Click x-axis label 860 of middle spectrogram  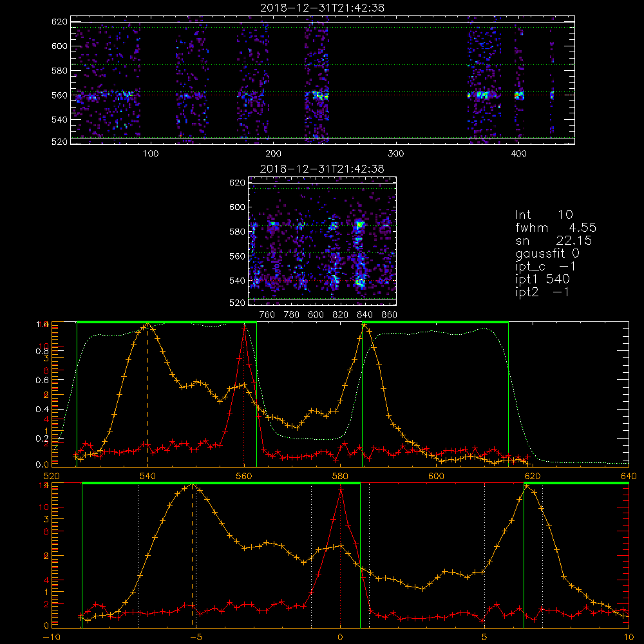click(390, 314)
